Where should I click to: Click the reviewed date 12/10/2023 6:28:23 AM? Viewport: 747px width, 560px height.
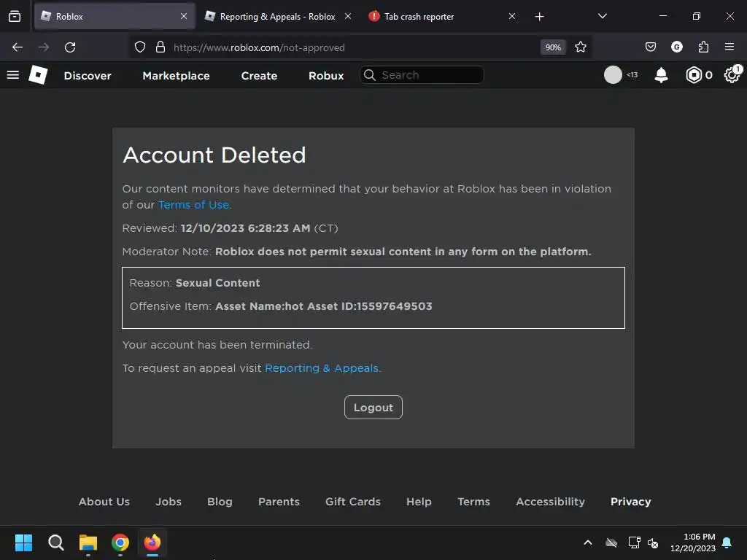coord(245,228)
